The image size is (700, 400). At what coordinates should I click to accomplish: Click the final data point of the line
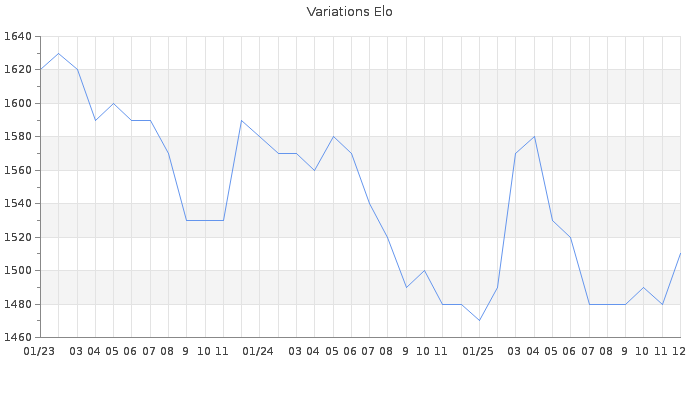[x=680, y=253]
